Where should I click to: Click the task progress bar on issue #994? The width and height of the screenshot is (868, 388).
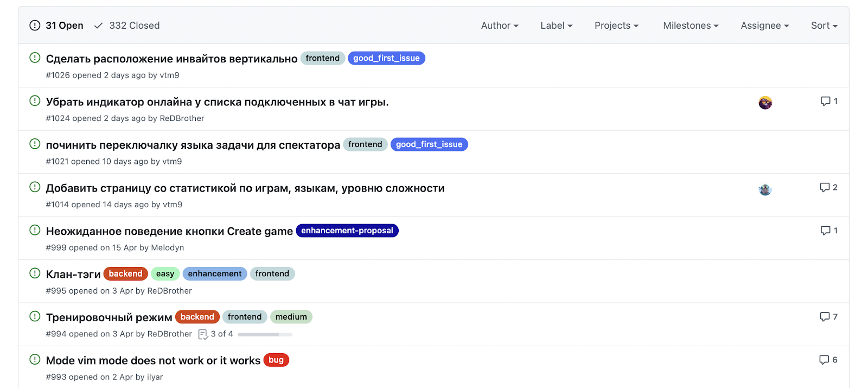point(265,334)
